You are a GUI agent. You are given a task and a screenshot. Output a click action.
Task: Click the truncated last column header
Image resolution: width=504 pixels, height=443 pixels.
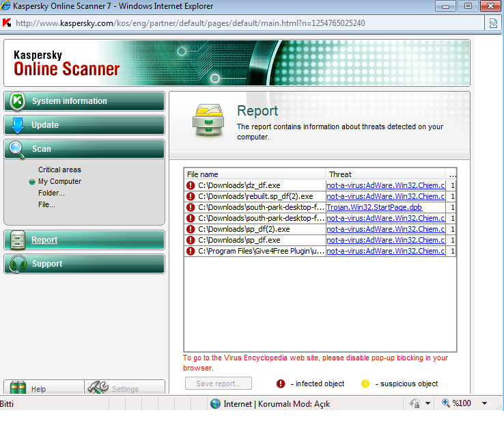click(451, 174)
